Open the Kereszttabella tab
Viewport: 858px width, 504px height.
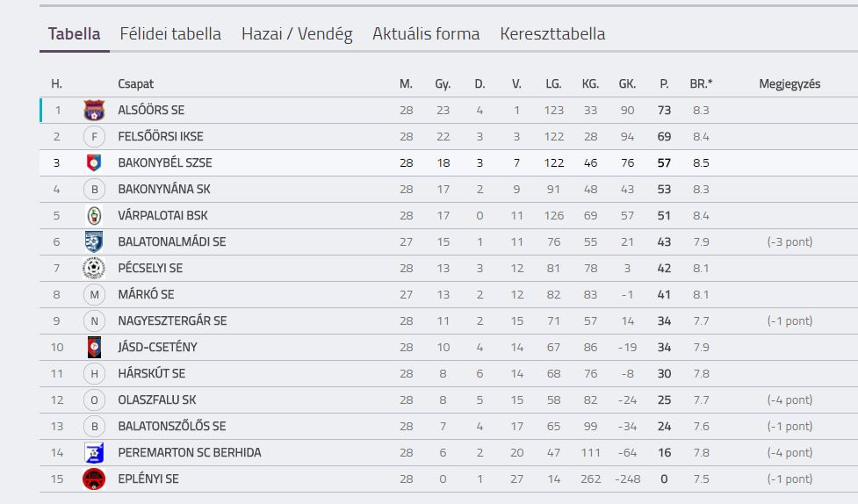552,34
